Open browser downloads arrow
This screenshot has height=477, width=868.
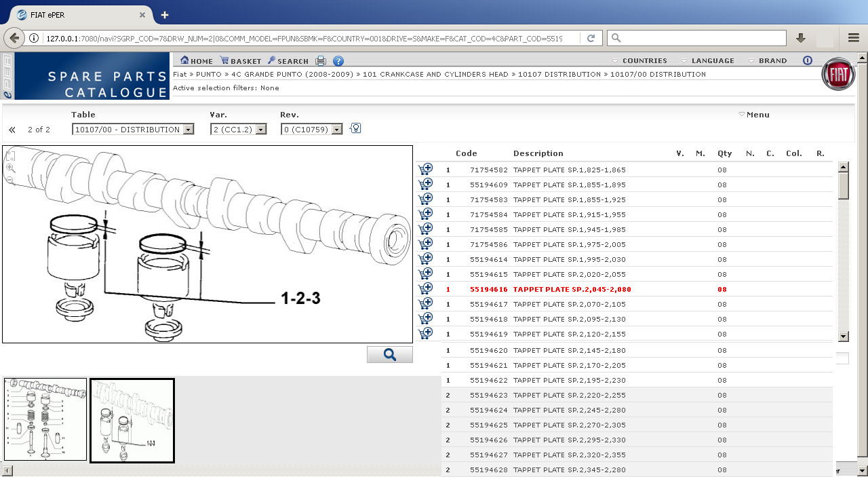click(x=800, y=38)
